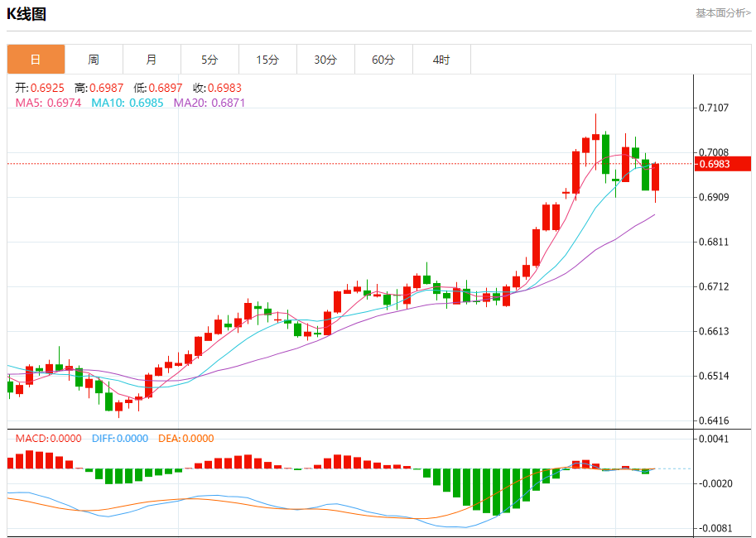Switch to the 4时 four-hour tab

[441, 60]
